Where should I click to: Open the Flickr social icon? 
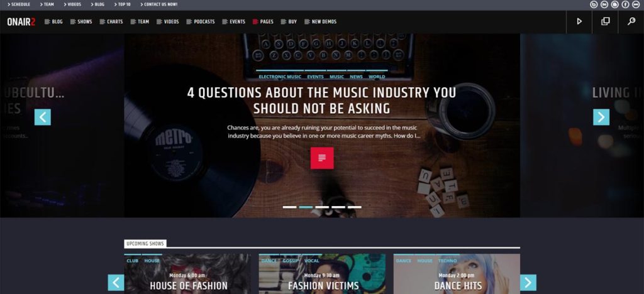636,4
